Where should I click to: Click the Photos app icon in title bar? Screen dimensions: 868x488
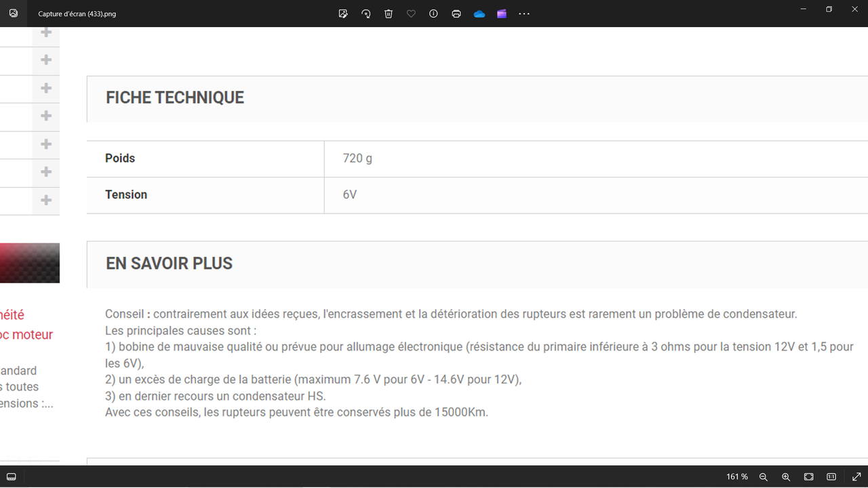pyautogui.click(x=14, y=13)
